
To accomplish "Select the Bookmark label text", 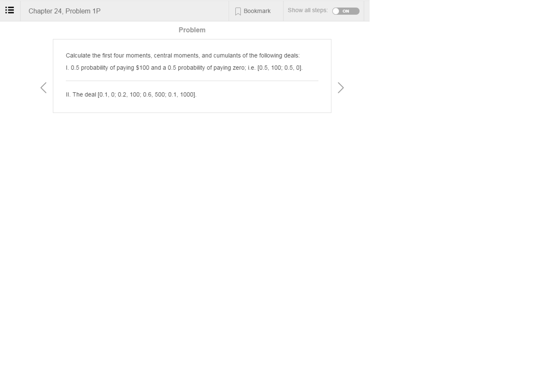I will point(257,11).
